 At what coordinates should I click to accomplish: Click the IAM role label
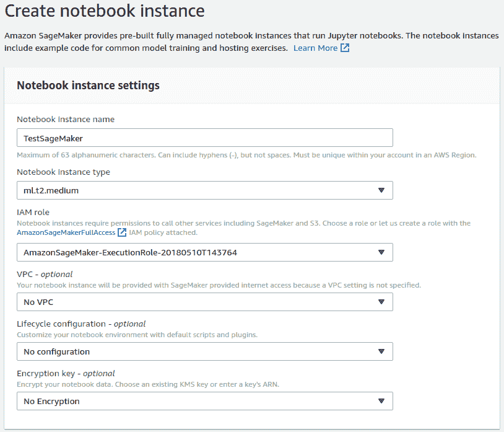pos(33,213)
